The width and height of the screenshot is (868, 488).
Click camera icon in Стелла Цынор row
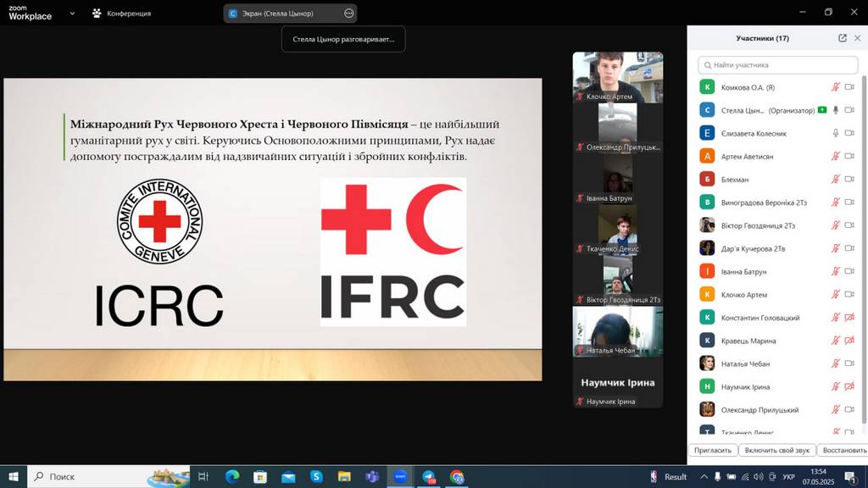(849, 110)
